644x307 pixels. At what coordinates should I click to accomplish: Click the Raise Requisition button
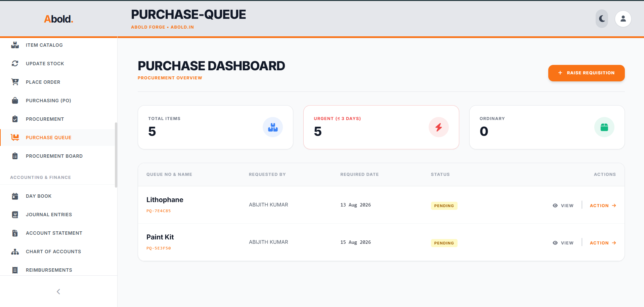[x=586, y=73]
